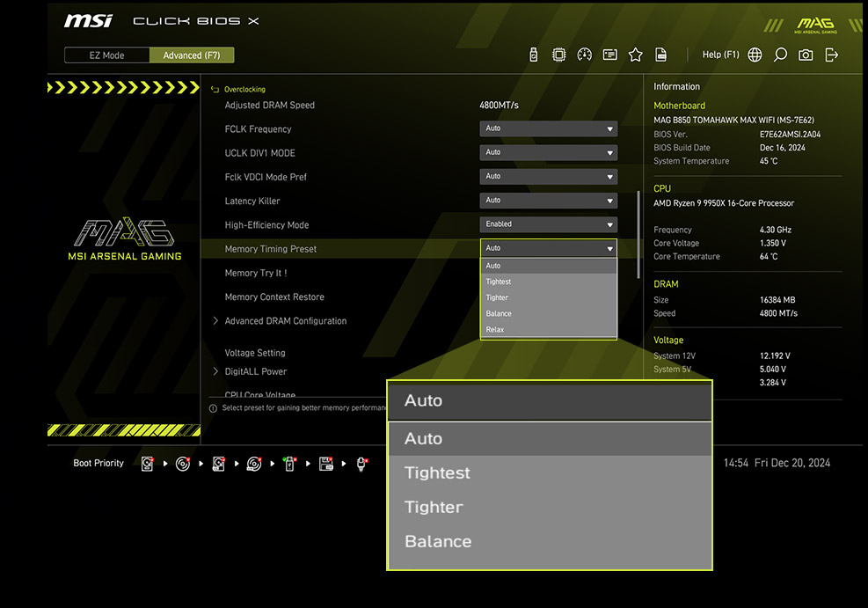Click the memory info card icon in toolbar
This screenshot has width=868, height=608.
609,54
